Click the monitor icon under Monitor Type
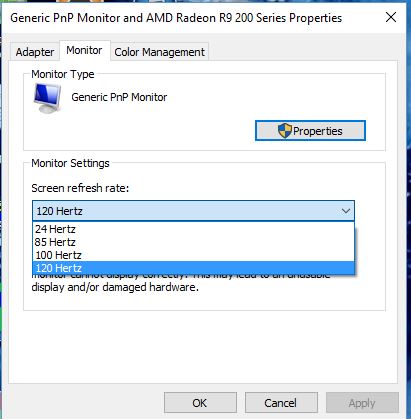The image size is (411, 419). pos(47,98)
